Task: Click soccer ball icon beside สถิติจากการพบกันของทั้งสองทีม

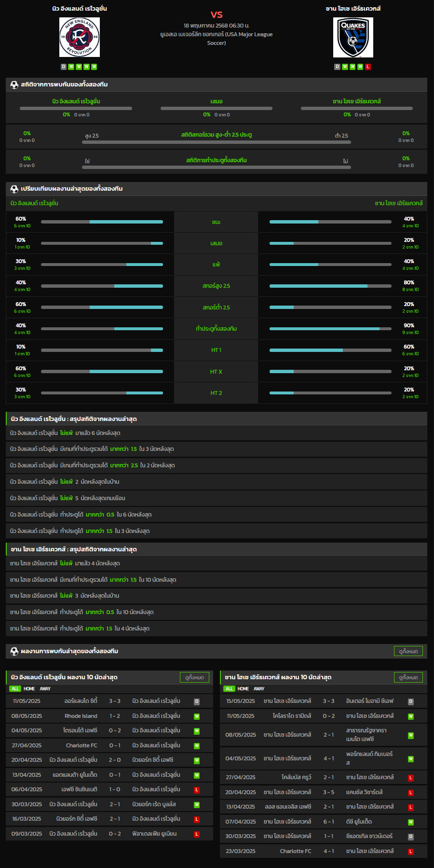Action: coord(14,84)
